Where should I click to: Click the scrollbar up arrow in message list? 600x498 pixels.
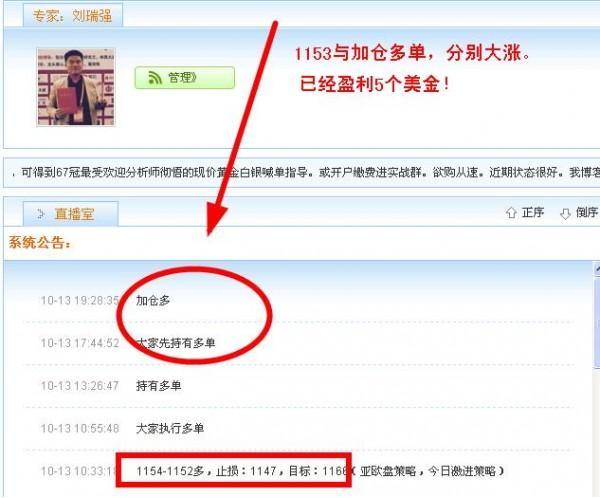point(597,268)
